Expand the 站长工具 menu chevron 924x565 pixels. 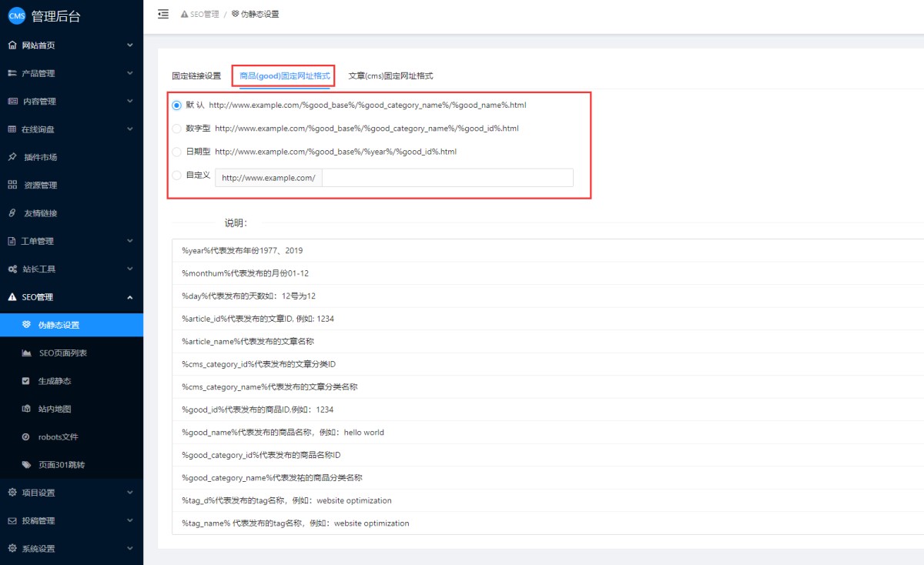point(130,269)
